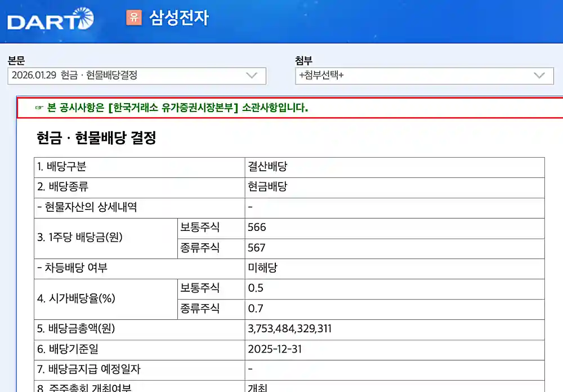Click the 삼성전자 company name
563x392 pixels.
click(179, 18)
